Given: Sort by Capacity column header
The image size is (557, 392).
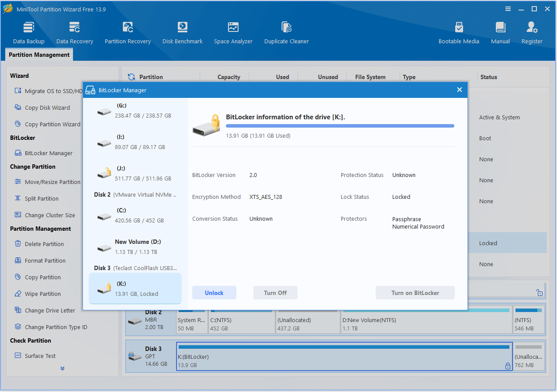Looking at the screenshot, I should 229,77.
